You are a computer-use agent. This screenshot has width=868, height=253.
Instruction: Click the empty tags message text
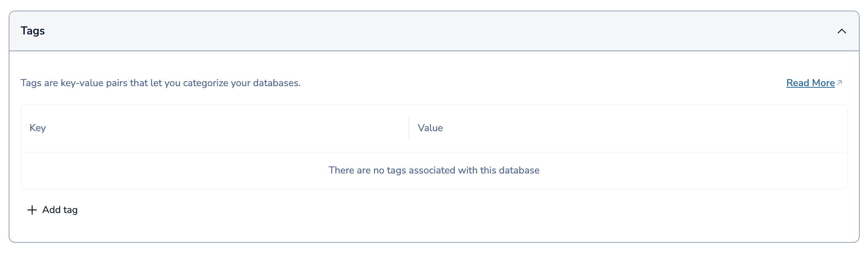(x=434, y=170)
